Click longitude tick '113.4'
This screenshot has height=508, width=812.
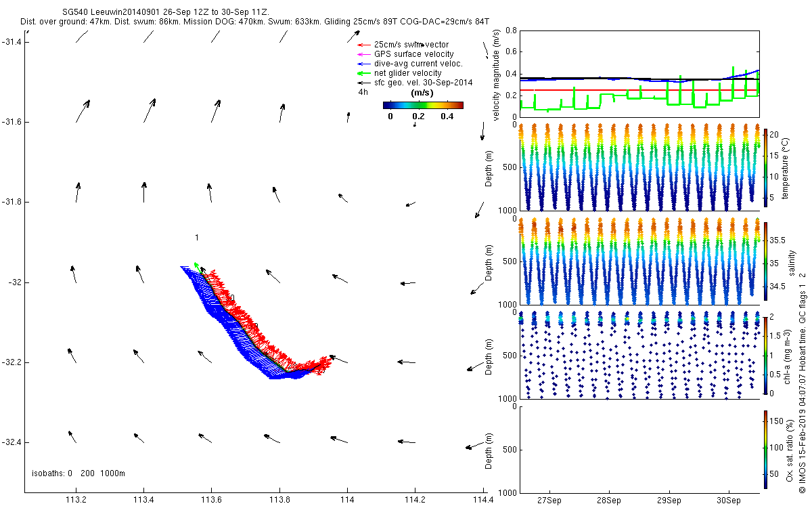[x=143, y=500]
